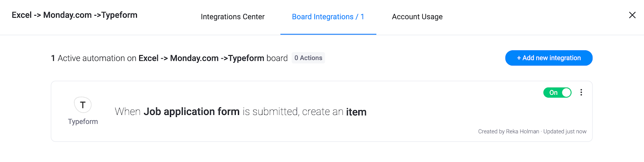Turn off the Typeform automation toggle

click(x=557, y=92)
